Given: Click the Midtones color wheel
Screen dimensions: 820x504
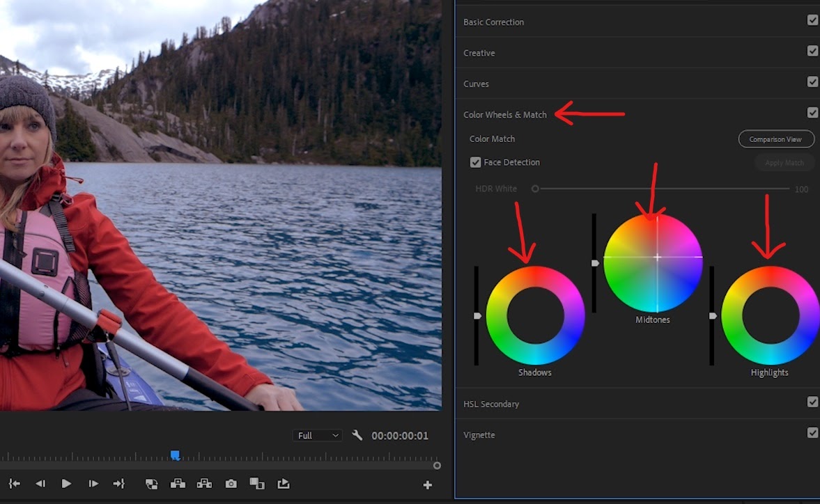Looking at the screenshot, I should (653, 262).
